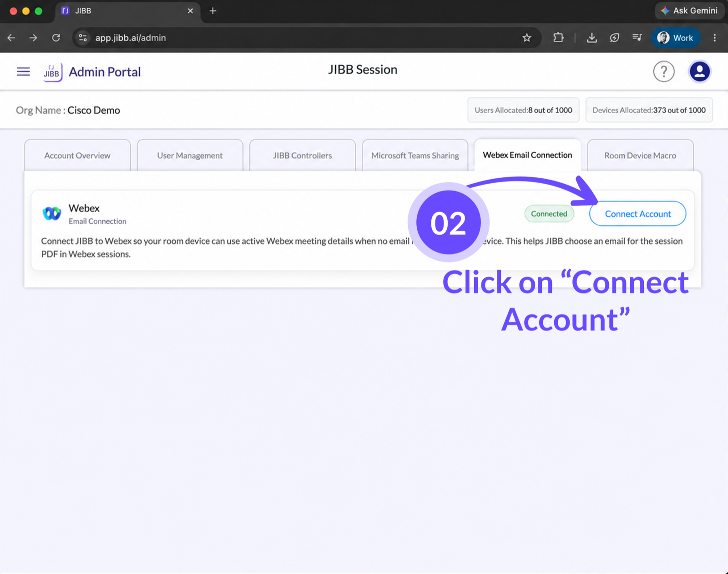This screenshot has width=728, height=574.
Task: Open the browser downloads icon
Action: (591, 38)
